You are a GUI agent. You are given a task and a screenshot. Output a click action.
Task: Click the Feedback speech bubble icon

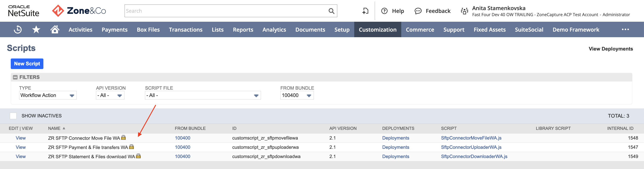click(x=418, y=11)
